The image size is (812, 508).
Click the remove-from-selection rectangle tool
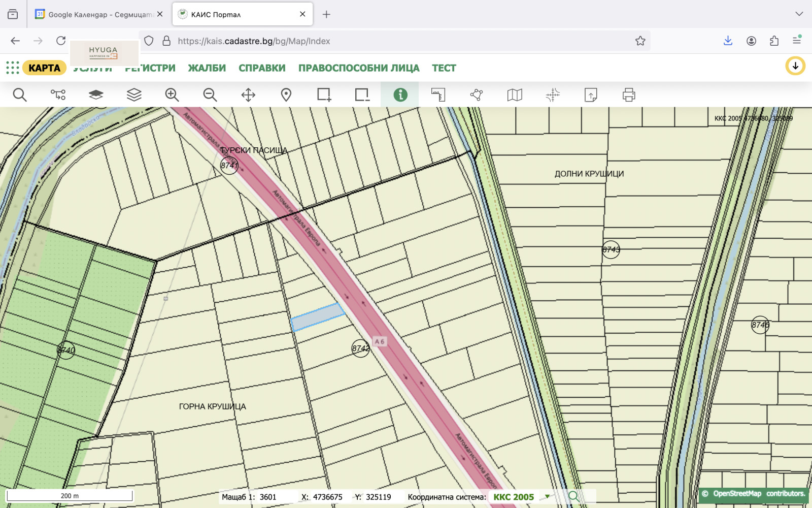(362, 95)
